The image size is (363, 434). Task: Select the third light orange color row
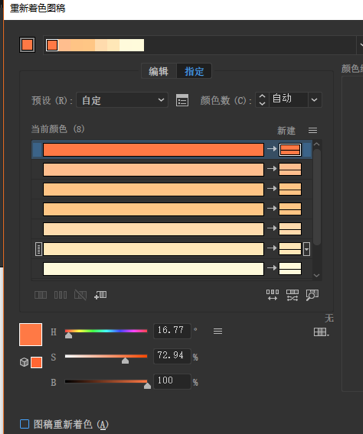click(153, 189)
